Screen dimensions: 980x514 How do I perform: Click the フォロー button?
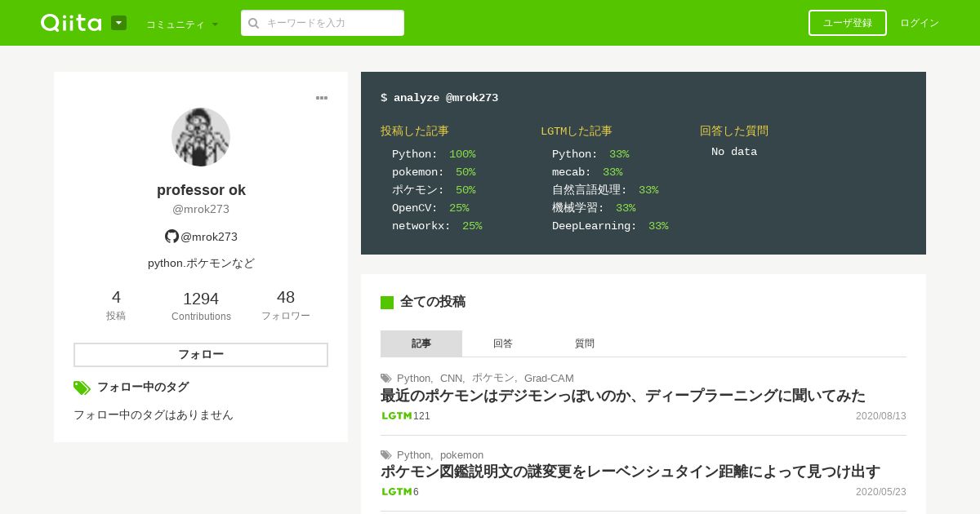[201, 355]
